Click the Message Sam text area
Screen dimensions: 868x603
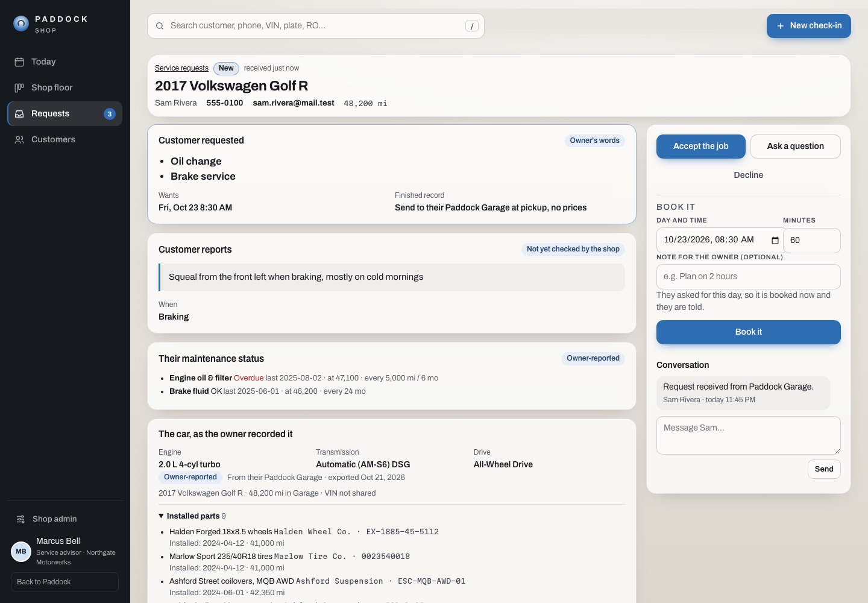(x=749, y=435)
